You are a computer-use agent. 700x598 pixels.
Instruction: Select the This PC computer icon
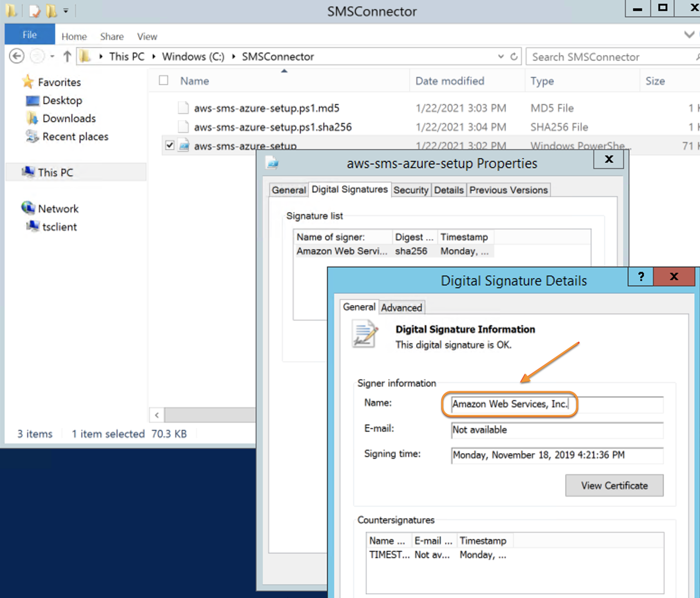28,172
